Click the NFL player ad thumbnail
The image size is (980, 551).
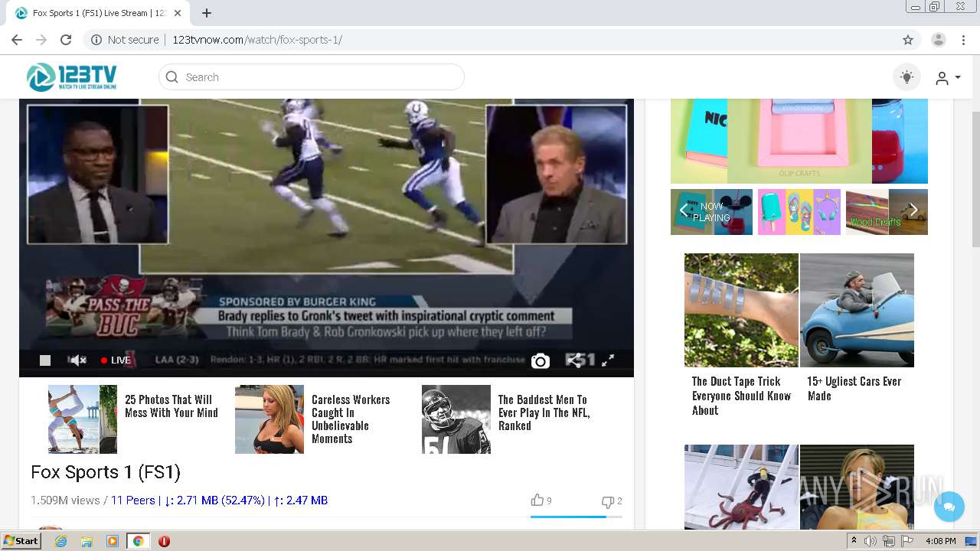[456, 419]
